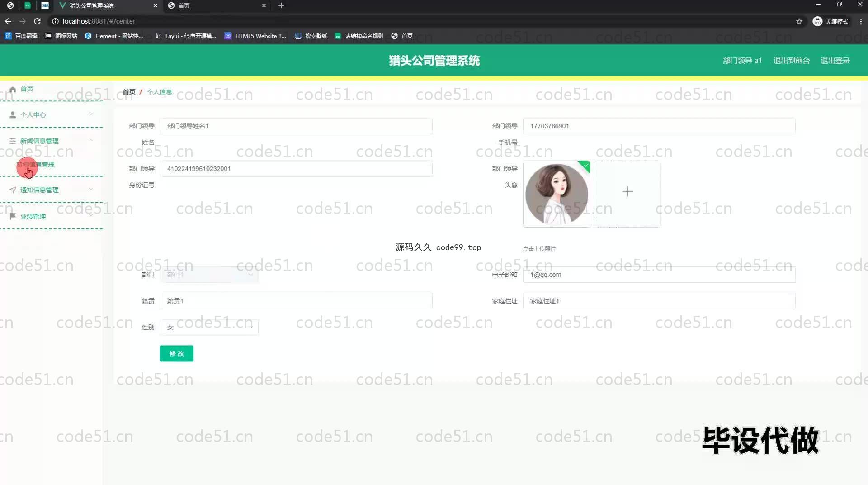The height and width of the screenshot is (485, 868).
Task: Expand the 个人中心 menu chevron
Action: click(x=91, y=114)
